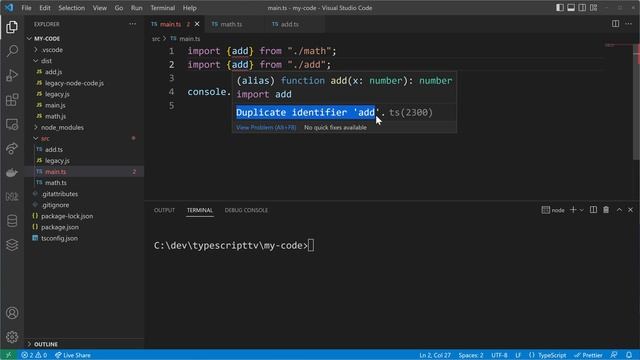Switch to OUTPUT panel tab
This screenshot has height=360, width=640.
pyautogui.click(x=164, y=210)
